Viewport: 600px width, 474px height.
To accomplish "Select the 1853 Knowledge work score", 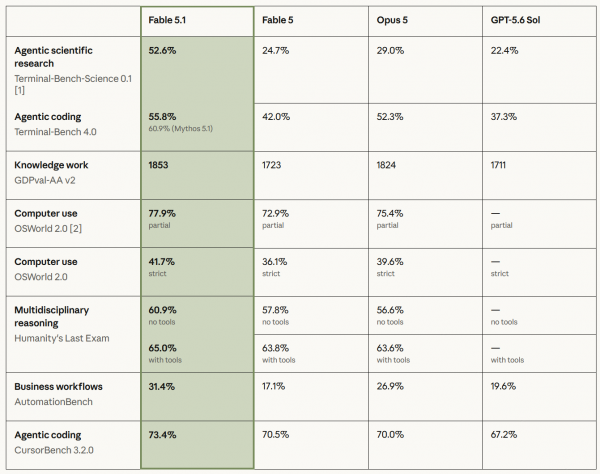I will [158, 165].
